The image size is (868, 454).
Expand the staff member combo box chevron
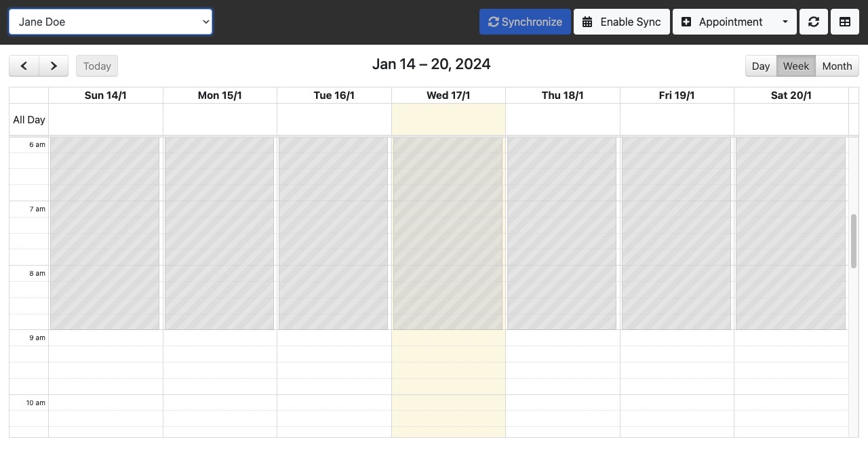coord(205,22)
